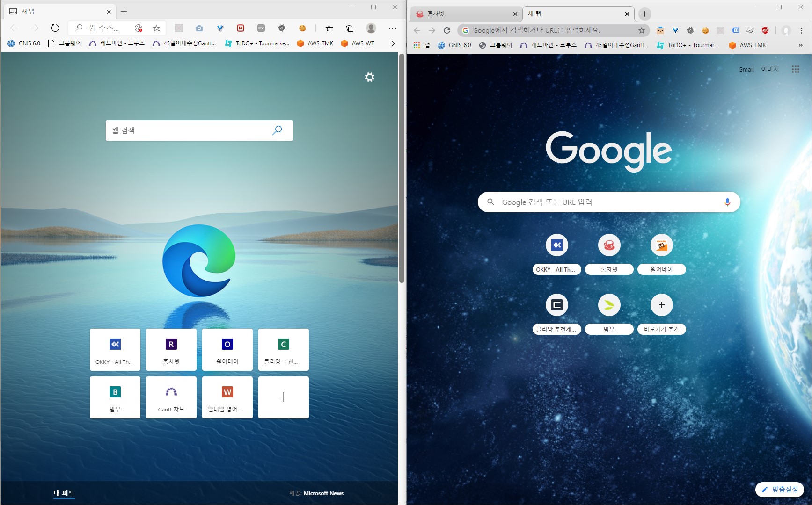This screenshot has height=505, width=812.
Task: Open the Adblock extension in Chrome
Action: click(x=765, y=30)
